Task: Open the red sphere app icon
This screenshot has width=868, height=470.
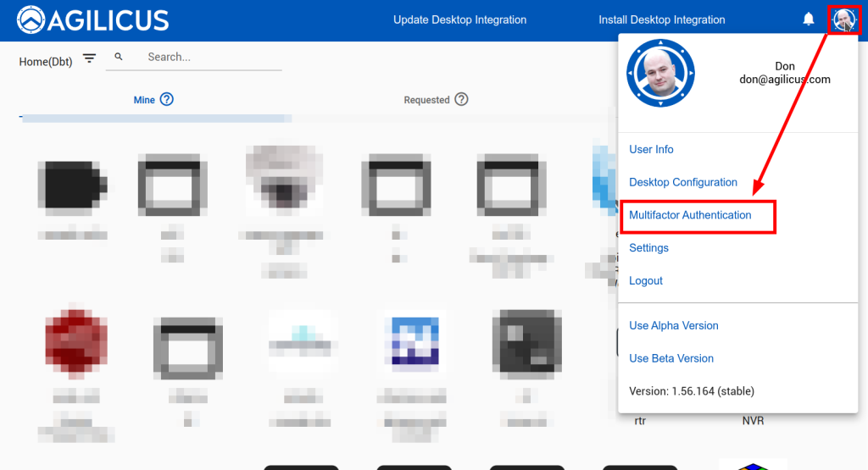Action: click(76, 341)
